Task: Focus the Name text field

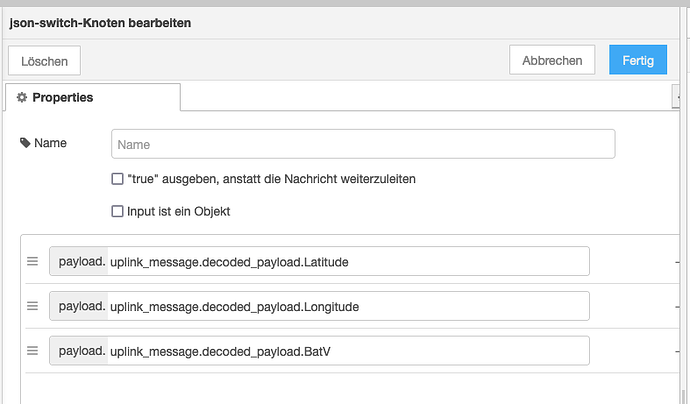Action: pos(363,144)
